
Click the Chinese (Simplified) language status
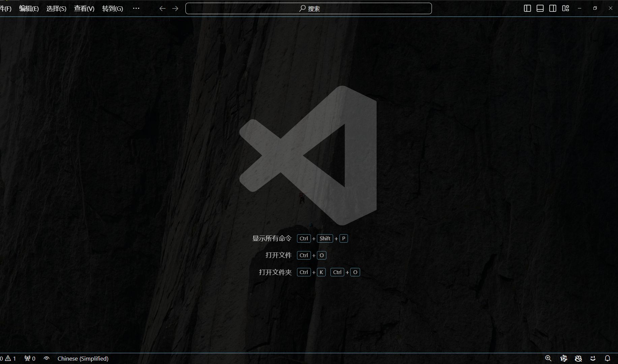[x=83, y=359]
